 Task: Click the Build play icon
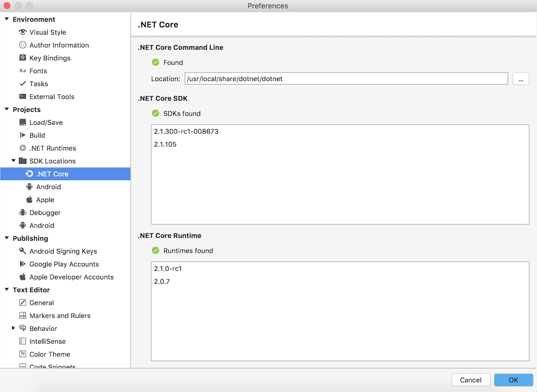pos(22,135)
